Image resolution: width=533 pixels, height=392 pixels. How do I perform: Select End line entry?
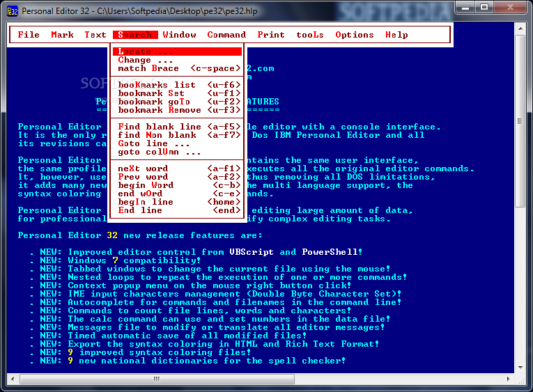[177, 210]
